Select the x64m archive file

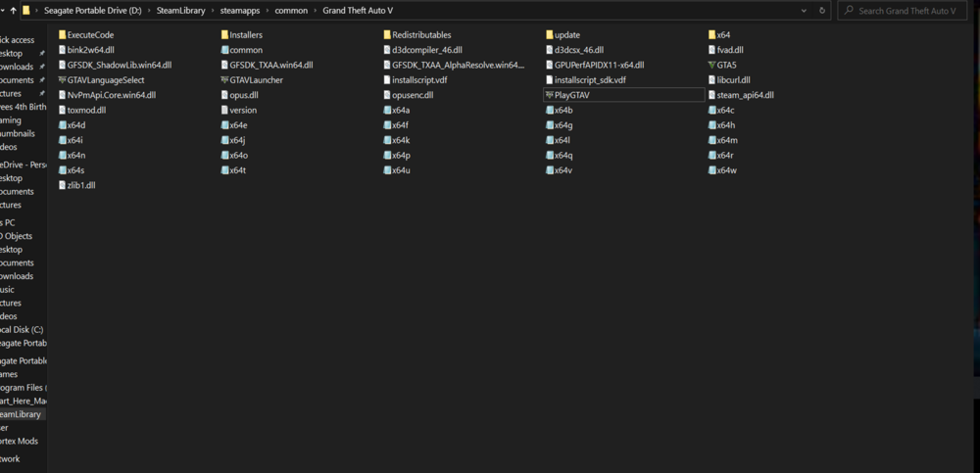click(723, 140)
